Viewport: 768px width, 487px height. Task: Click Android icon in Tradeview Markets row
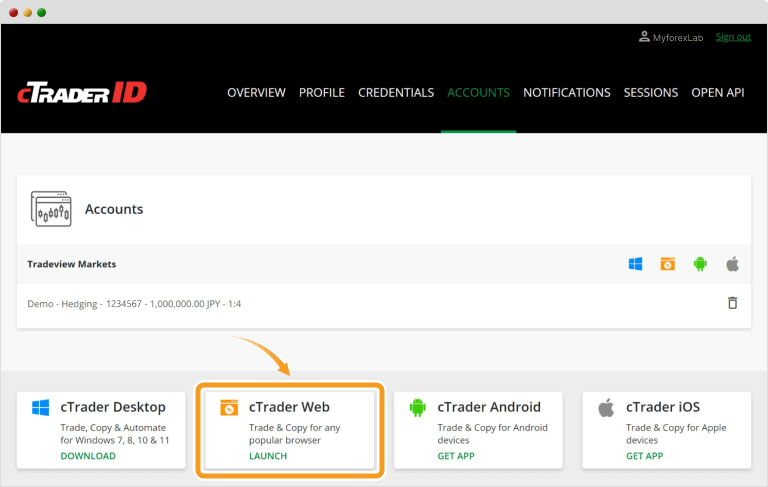pyautogui.click(x=700, y=264)
